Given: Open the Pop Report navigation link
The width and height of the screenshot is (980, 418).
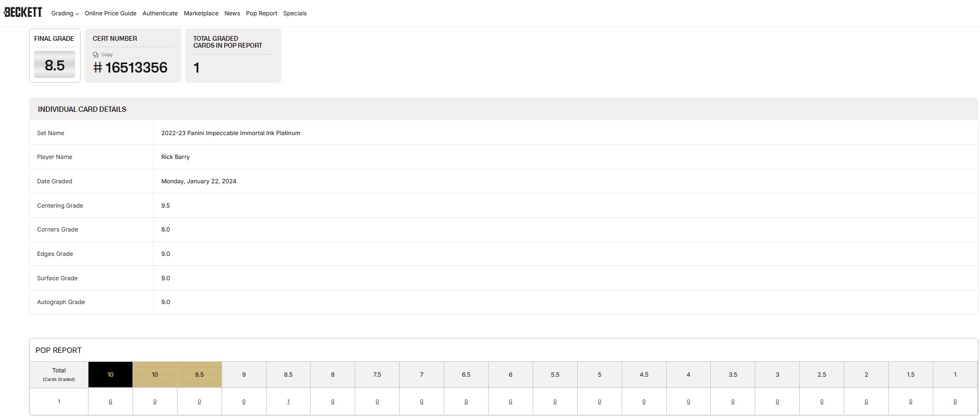Looking at the screenshot, I should tap(261, 13).
